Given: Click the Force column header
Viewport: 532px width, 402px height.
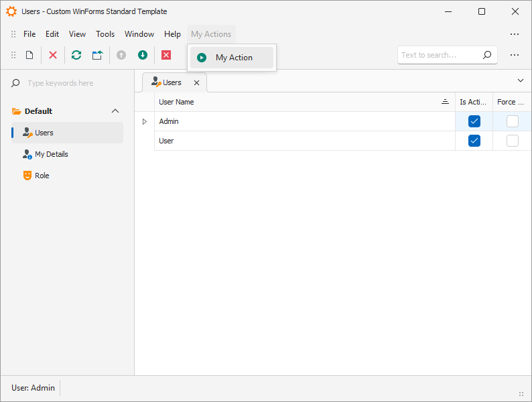Looking at the screenshot, I should point(512,102).
